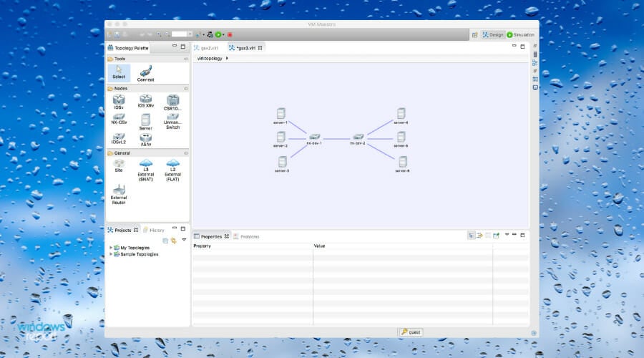Select the Unmanaged Switch node icon
This screenshot has height=358, width=644.
tap(172, 122)
